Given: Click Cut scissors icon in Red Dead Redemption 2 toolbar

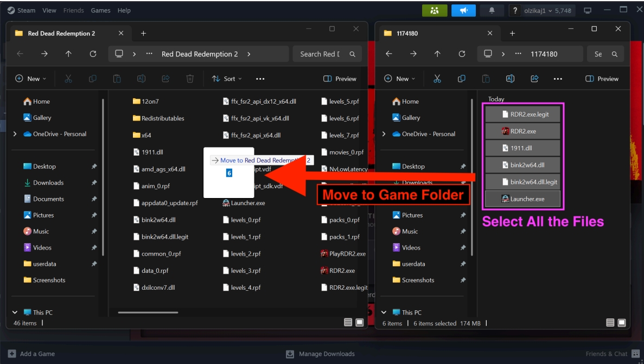Looking at the screenshot, I should click(x=68, y=79).
